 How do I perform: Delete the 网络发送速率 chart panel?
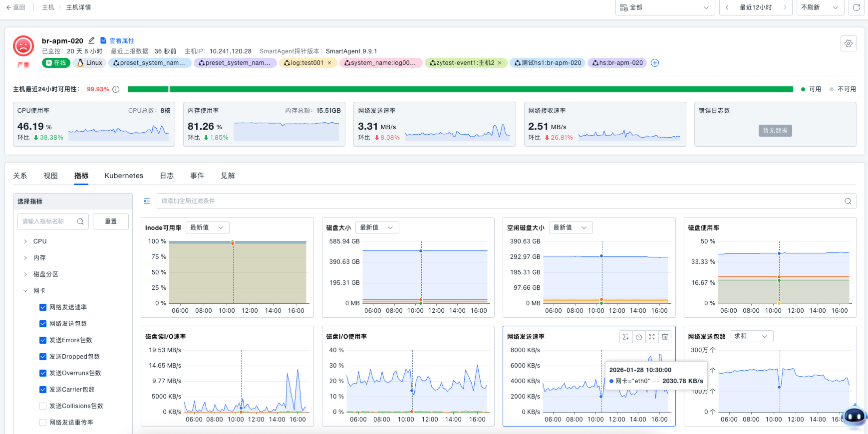664,337
